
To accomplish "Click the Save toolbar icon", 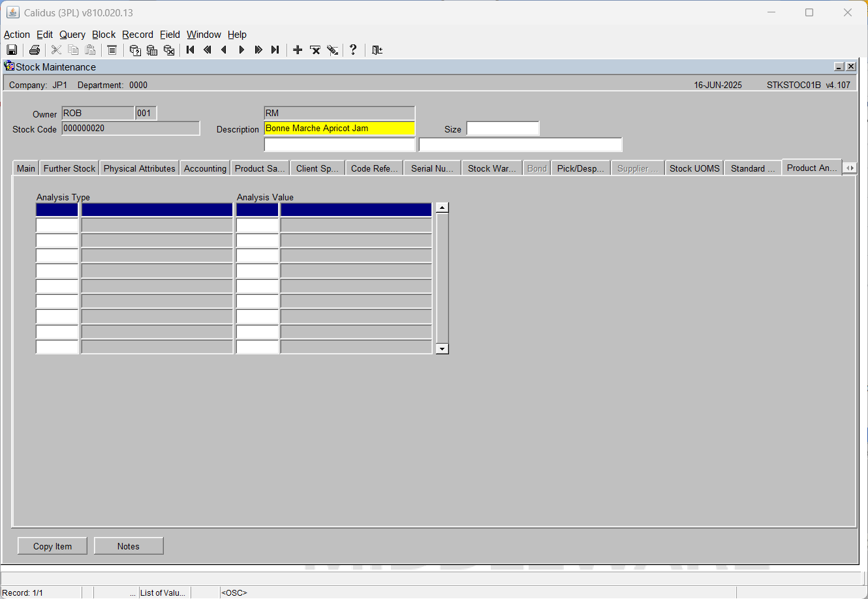I will pos(12,50).
